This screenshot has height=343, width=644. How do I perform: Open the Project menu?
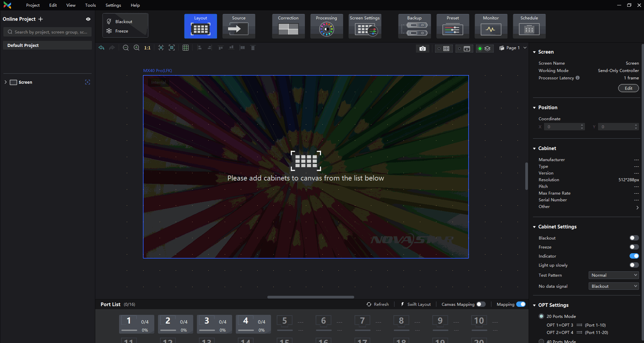pyautogui.click(x=33, y=5)
